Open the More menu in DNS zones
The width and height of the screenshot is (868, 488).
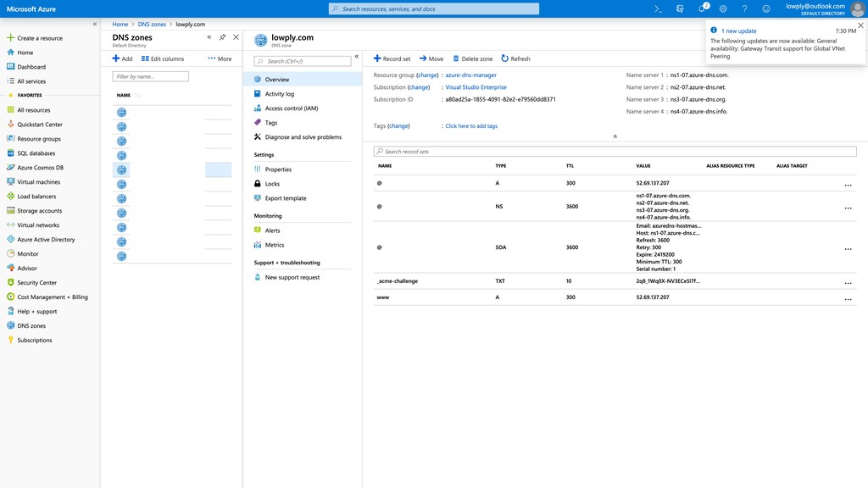(x=220, y=58)
